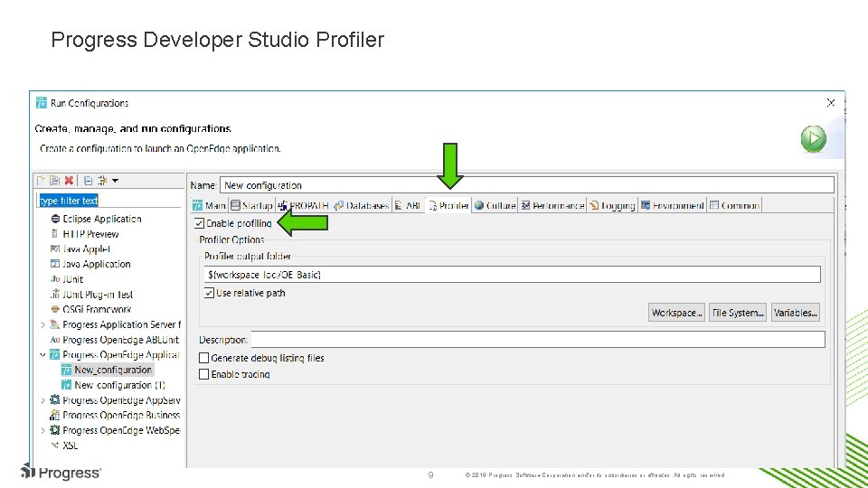Collapse Progress OpenEdge Application node
This screenshot has height=488, width=868.
[43, 354]
